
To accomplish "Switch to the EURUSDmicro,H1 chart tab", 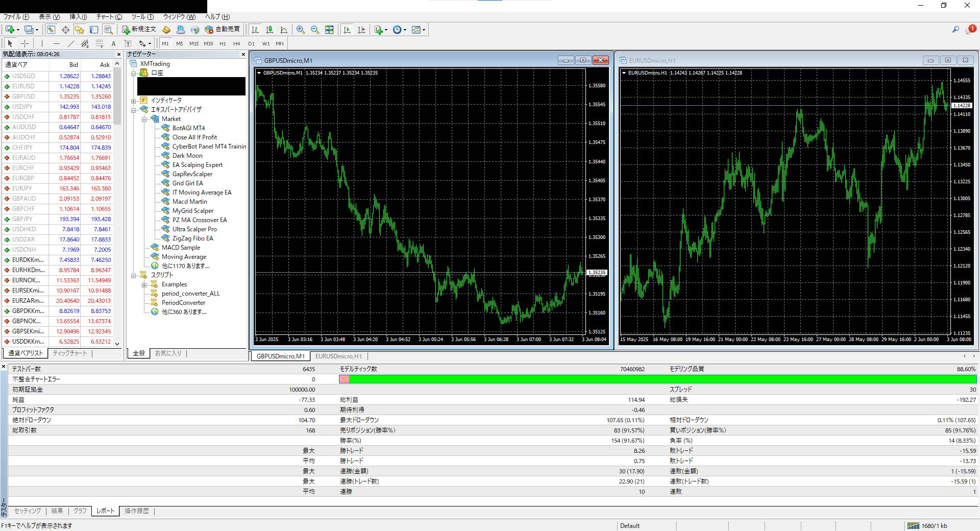I will [338, 356].
